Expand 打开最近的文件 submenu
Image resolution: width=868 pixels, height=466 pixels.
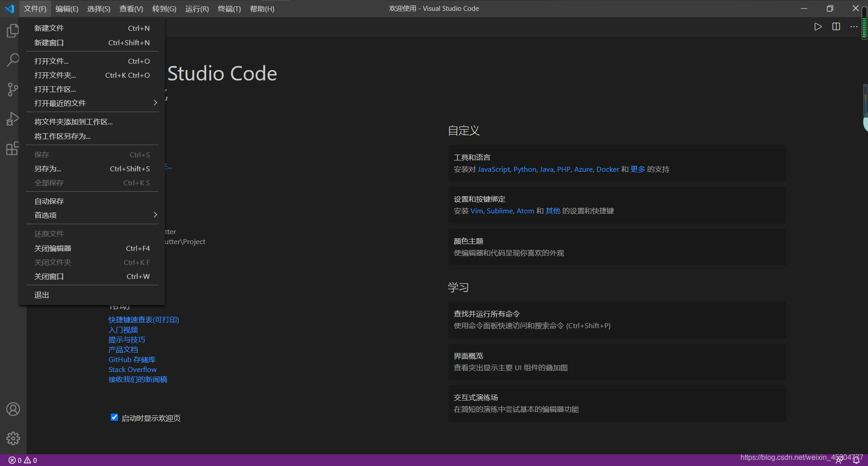[x=92, y=103]
